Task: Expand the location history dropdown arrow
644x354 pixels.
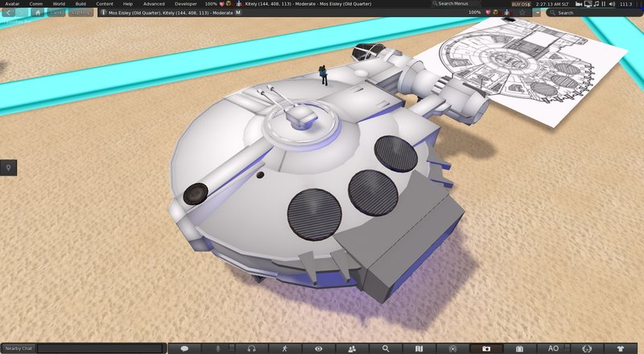Action: coord(537,13)
